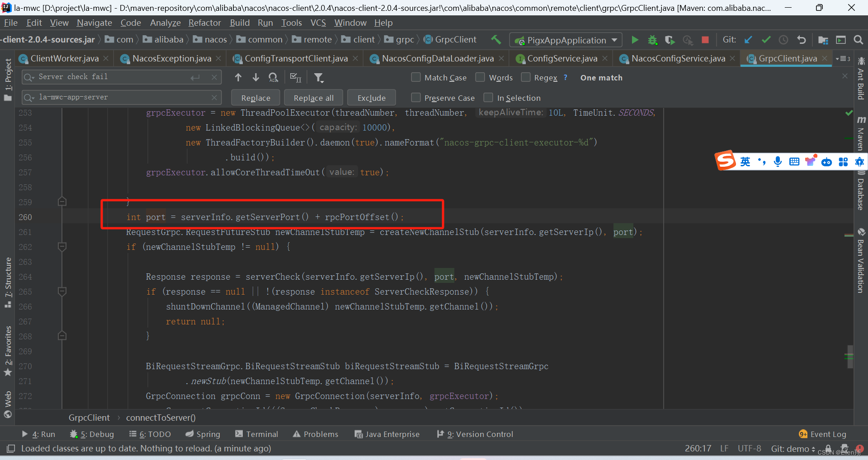Click the UTF-8 encoding in status bar
This screenshot has height=460, width=868.
(749, 449)
